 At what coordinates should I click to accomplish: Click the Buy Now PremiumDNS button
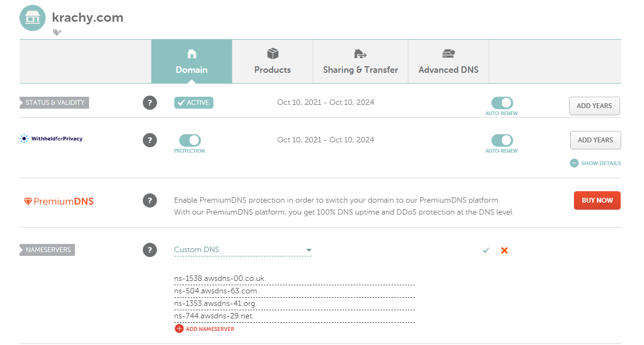597,200
